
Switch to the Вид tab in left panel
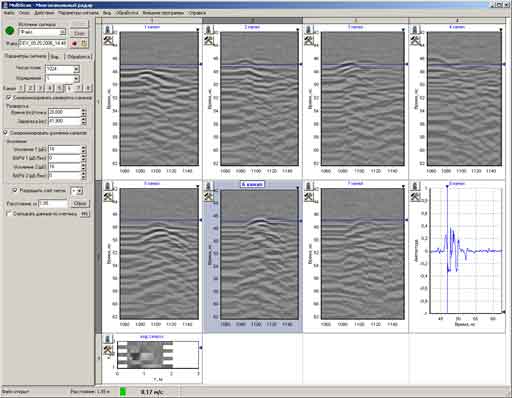tap(55, 57)
